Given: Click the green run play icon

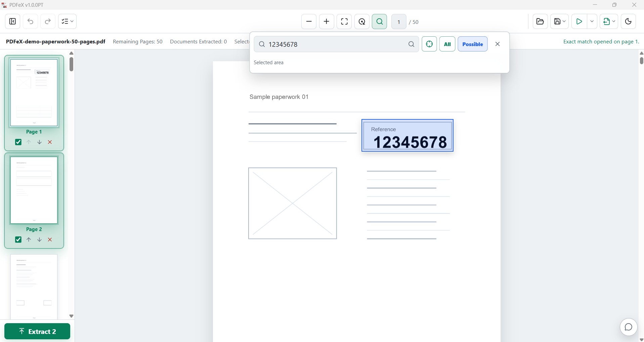Looking at the screenshot, I should 579,22.
